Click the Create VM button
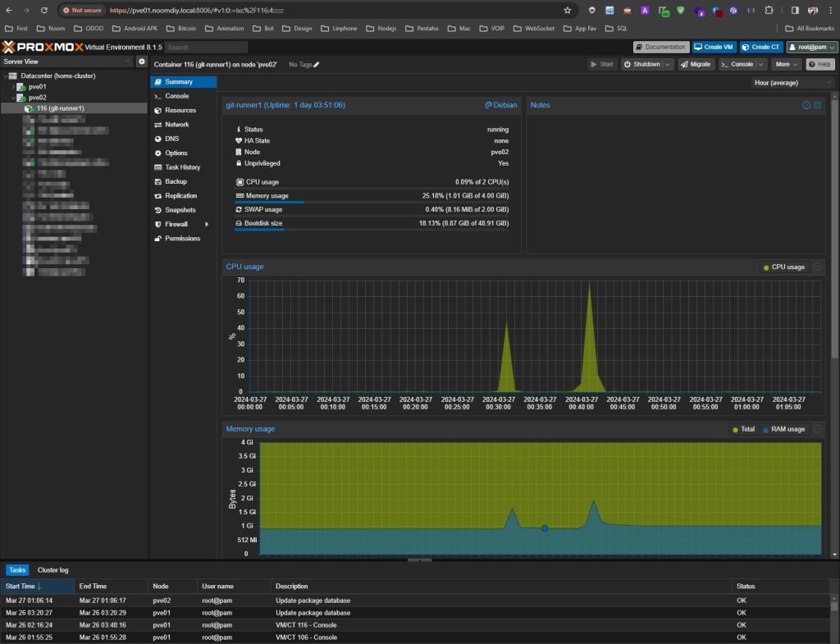The image size is (840, 644). [x=714, y=48]
